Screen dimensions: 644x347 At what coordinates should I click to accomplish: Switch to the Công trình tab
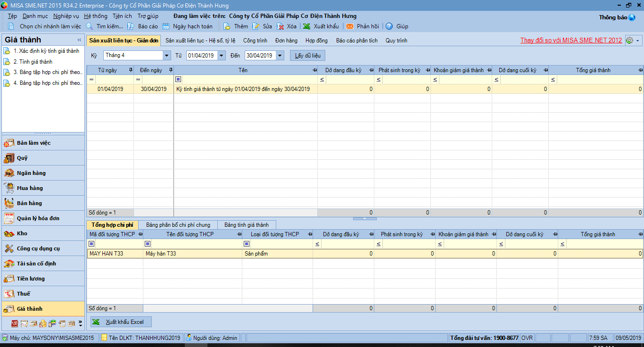[x=255, y=41]
